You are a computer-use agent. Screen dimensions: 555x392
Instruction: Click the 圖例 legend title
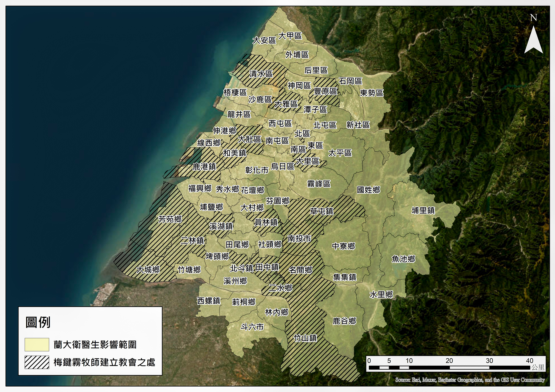(x=38, y=322)
